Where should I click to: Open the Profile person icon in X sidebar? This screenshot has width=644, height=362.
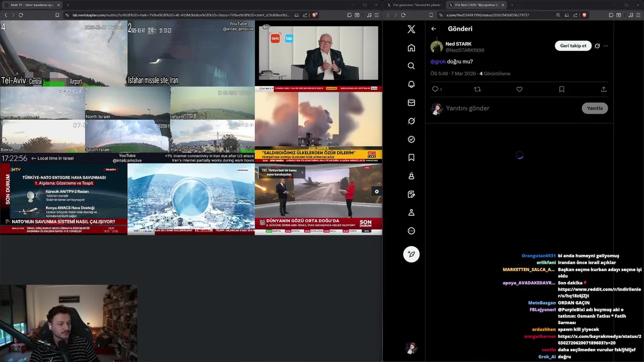[x=411, y=213]
